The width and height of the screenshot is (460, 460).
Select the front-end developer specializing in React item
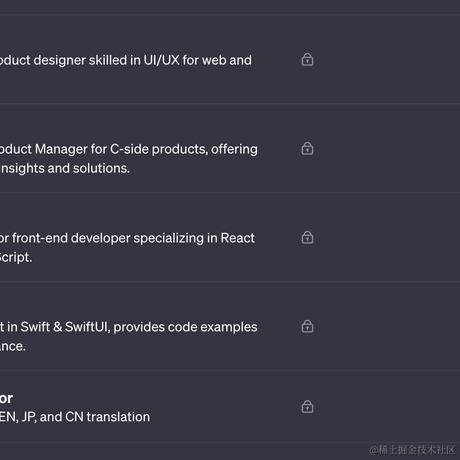[230, 237]
